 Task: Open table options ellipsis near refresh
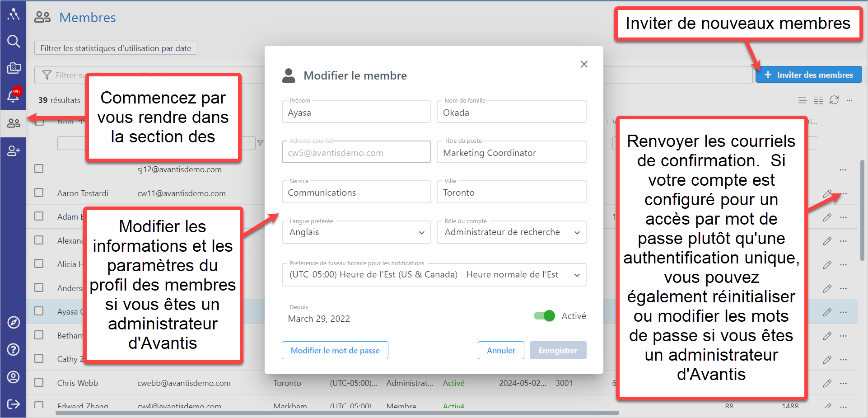click(849, 100)
